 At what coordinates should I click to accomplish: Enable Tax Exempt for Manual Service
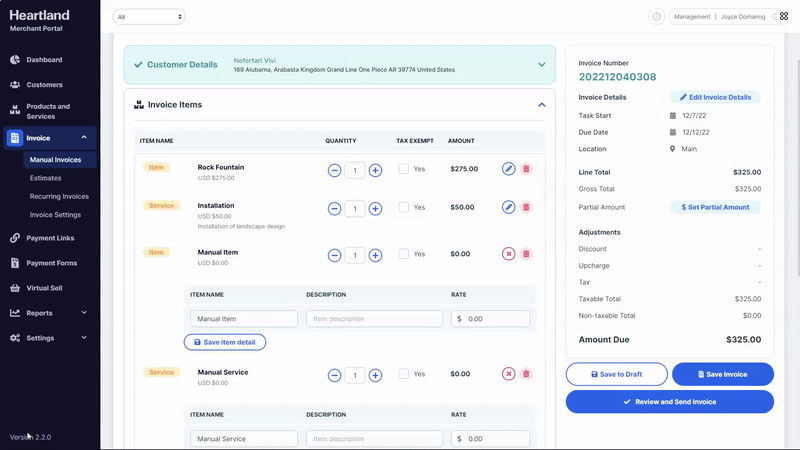tap(403, 374)
